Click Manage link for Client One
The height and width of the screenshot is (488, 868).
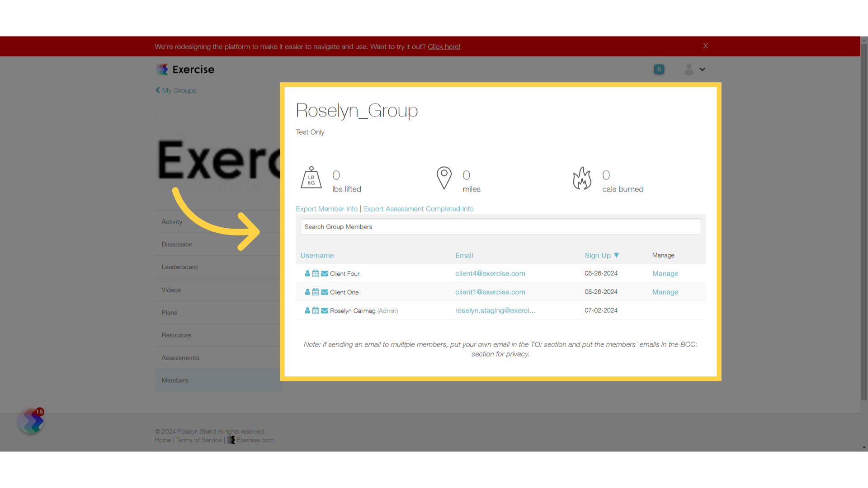point(665,292)
